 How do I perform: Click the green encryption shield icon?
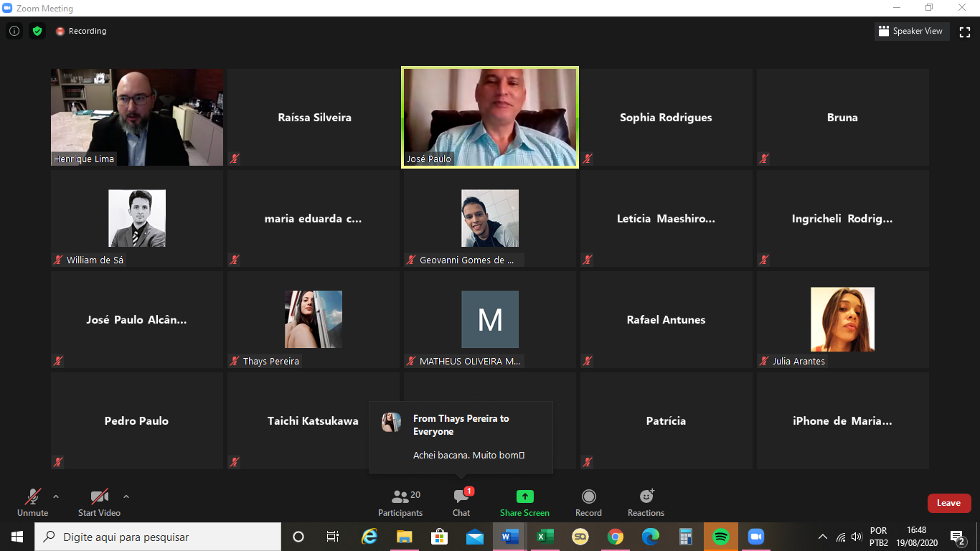point(37,31)
